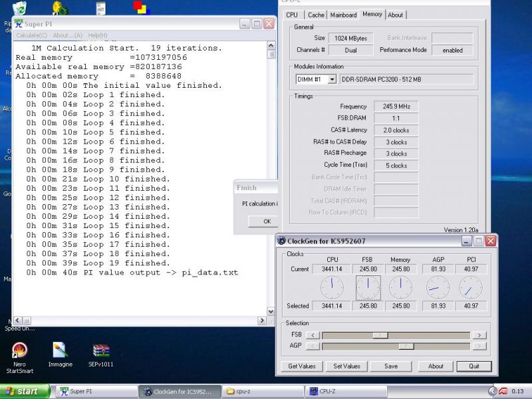532x399 pixels.
Task: Click the PCI clock dial in ClockGen
Action: click(x=471, y=287)
